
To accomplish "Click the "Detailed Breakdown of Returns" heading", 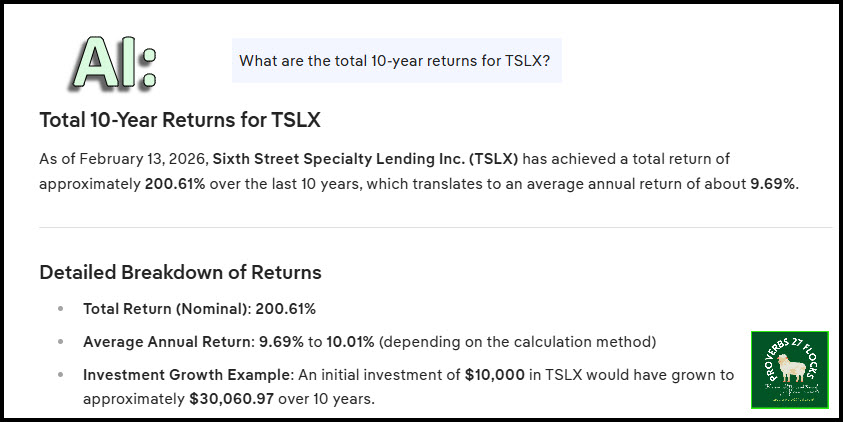I will (x=180, y=272).
